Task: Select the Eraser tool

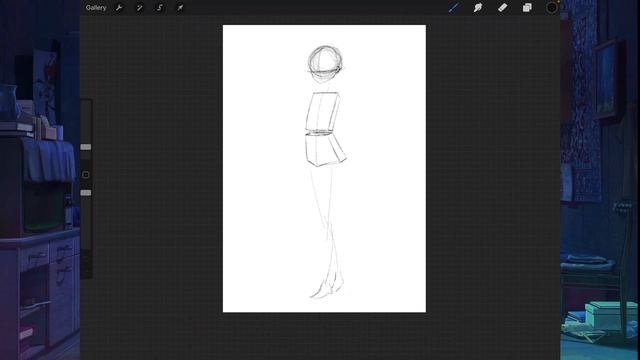Action: pos(502,7)
